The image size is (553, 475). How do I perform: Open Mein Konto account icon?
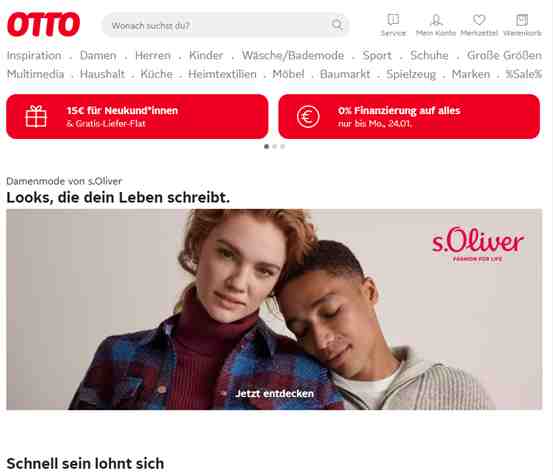[x=436, y=20]
